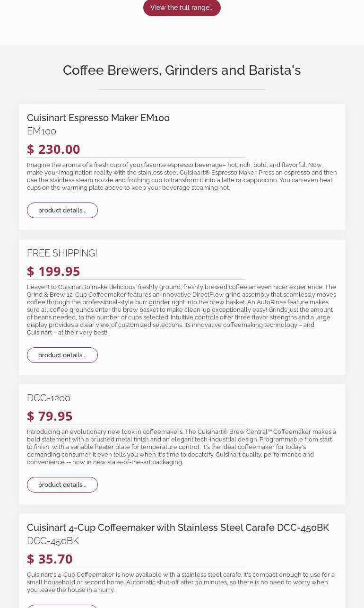Click the Brew Central Coffeemaker description paragraph
The height and width of the screenshot is (608, 364).
click(182, 447)
